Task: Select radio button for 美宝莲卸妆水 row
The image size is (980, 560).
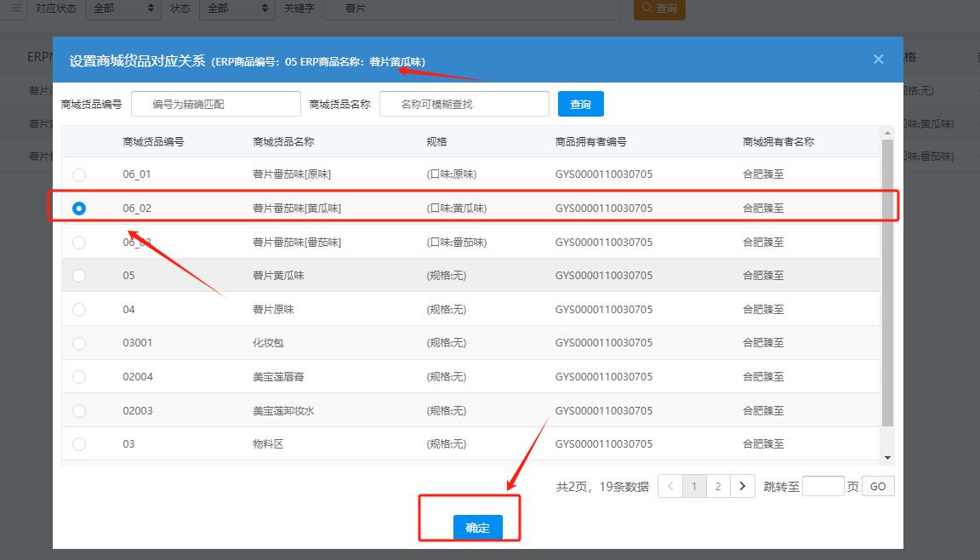Action: point(79,410)
